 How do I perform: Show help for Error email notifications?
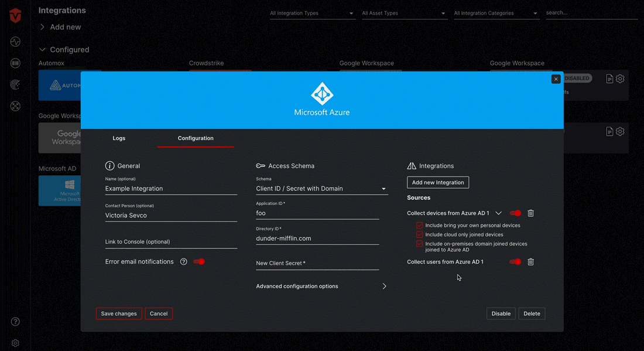(184, 262)
